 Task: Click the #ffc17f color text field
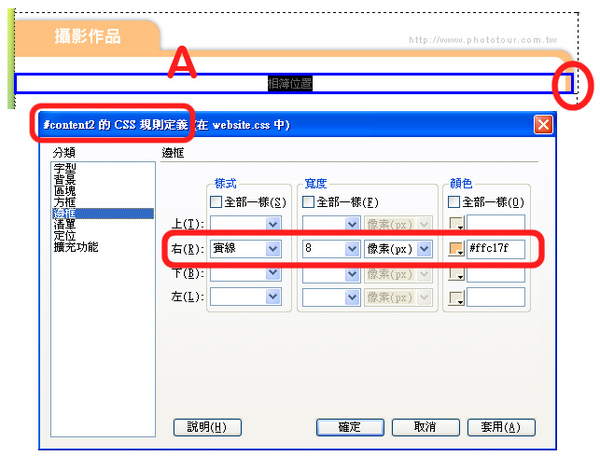tap(496, 249)
